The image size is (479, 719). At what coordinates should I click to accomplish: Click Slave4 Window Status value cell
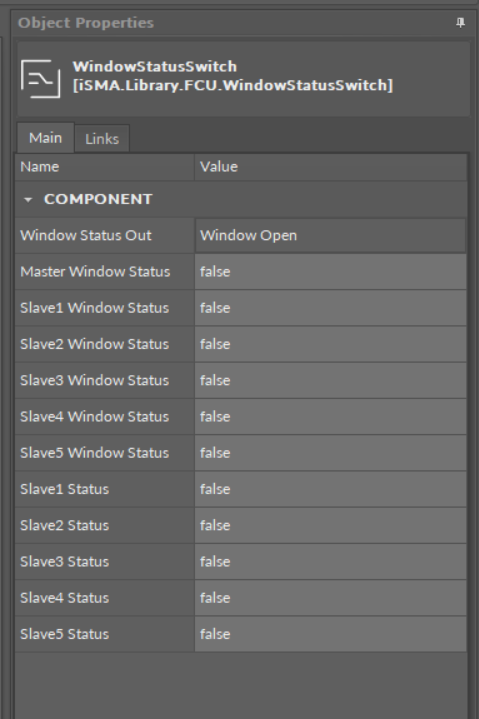[x=330, y=416]
